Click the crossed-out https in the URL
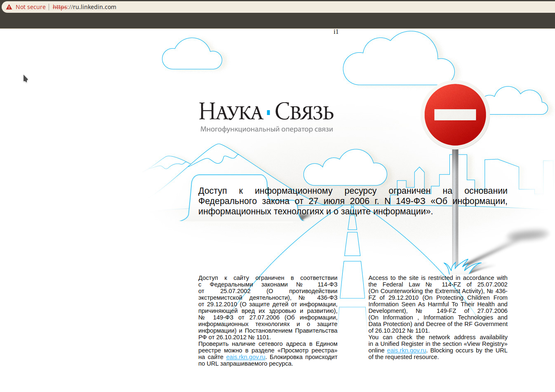Image resolution: width=555 pixels, height=392 pixels. click(x=60, y=7)
